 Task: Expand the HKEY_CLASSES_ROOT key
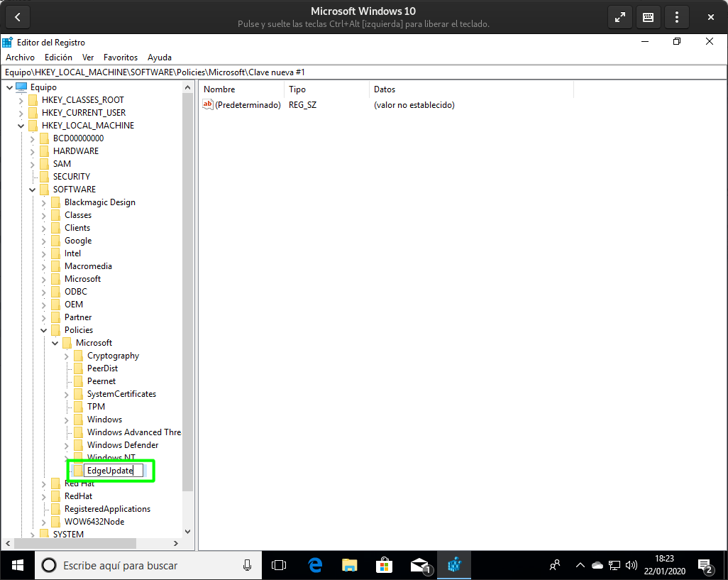pyautogui.click(x=21, y=100)
